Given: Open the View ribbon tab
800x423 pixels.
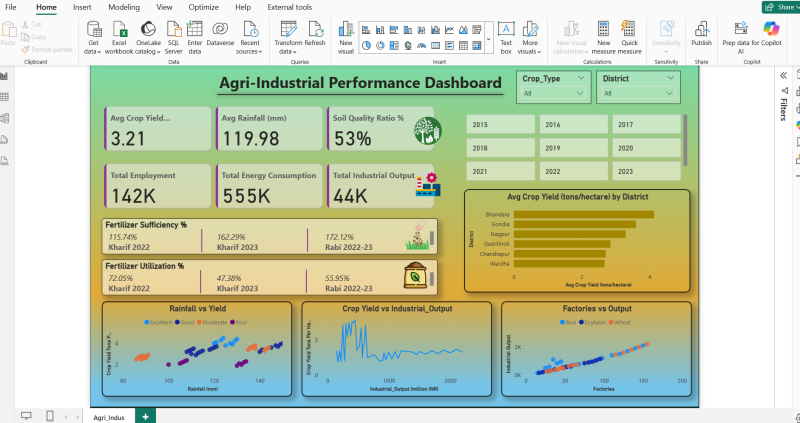Looking at the screenshot, I should 164,7.
